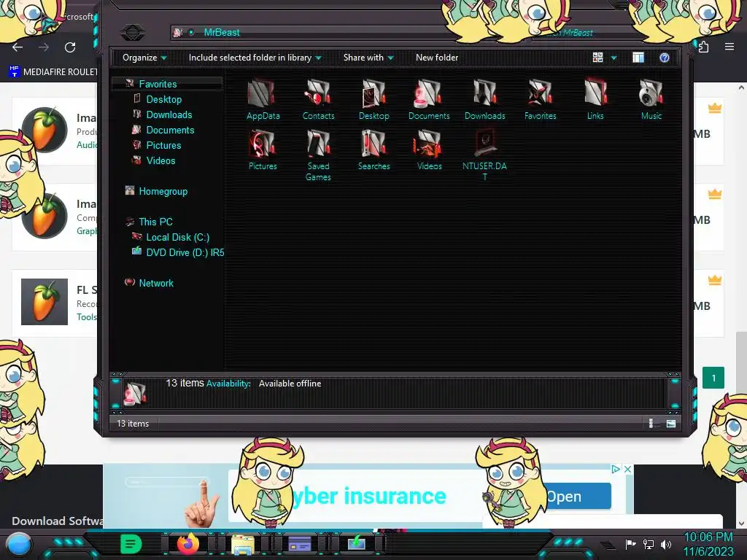Viewport: 747px width, 560px height.
Task: Click page 1 button on browser page
Action: click(x=713, y=378)
